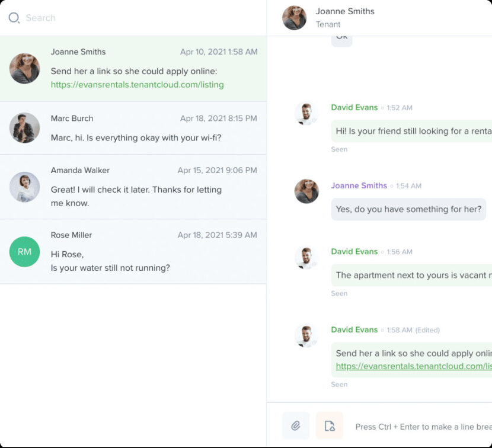The height and width of the screenshot is (448, 492).
Task: Open the Rose Miller conversation
Action: pyautogui.click(x=133, y=251)
